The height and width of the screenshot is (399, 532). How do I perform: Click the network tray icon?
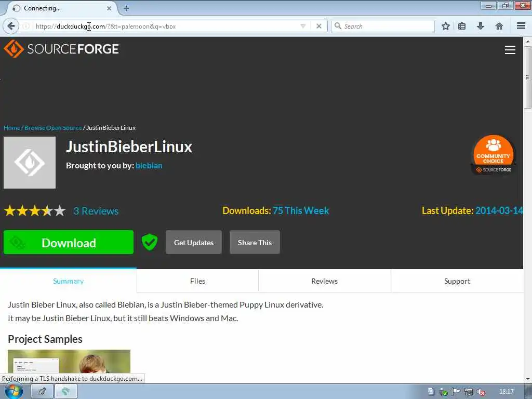[469, 392]
